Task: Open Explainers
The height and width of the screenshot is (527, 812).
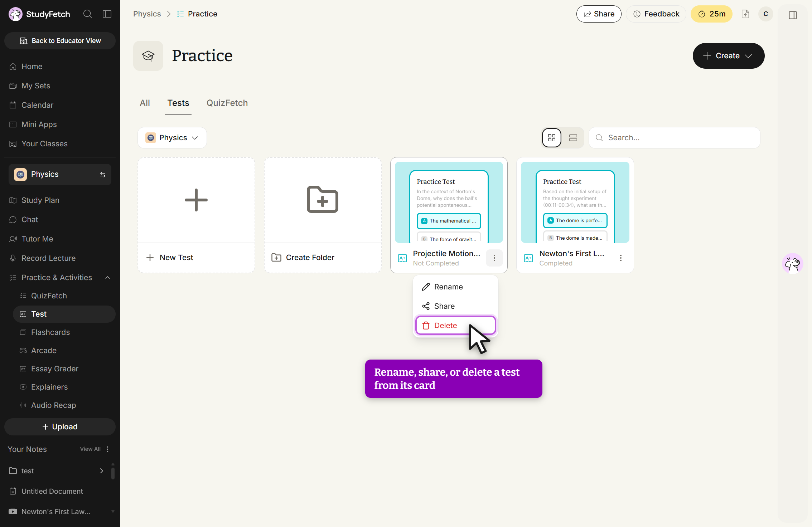Action: (64, 387)
